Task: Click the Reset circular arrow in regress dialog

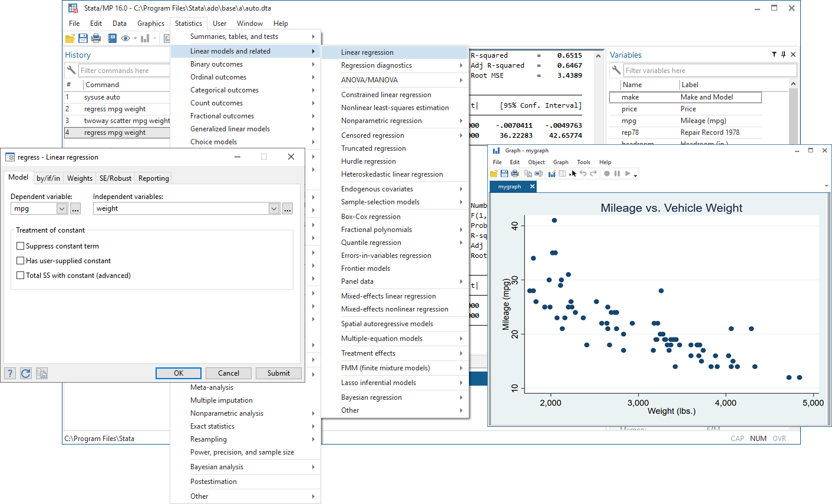Action: coord(25,373)
